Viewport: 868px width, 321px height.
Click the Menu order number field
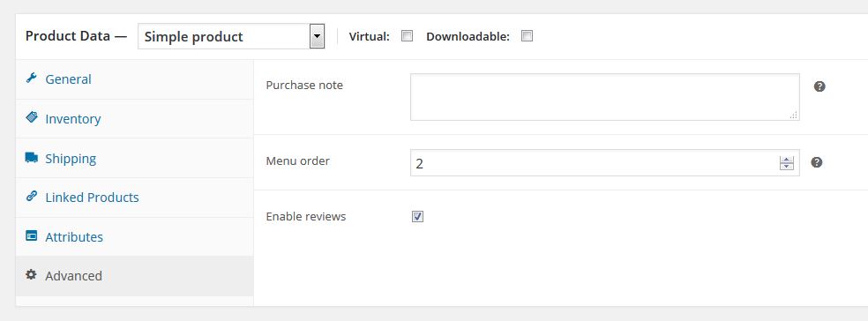click(x=604, y=163)
